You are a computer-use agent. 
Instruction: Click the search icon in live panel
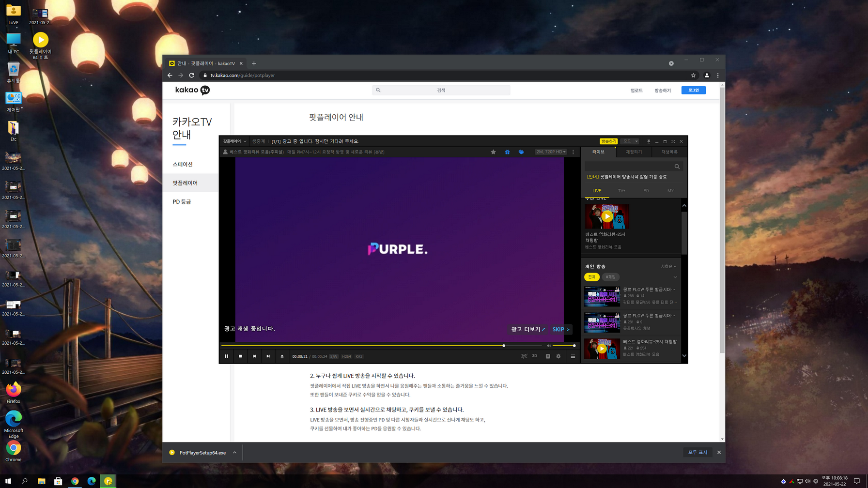click(x=677, y=167)
